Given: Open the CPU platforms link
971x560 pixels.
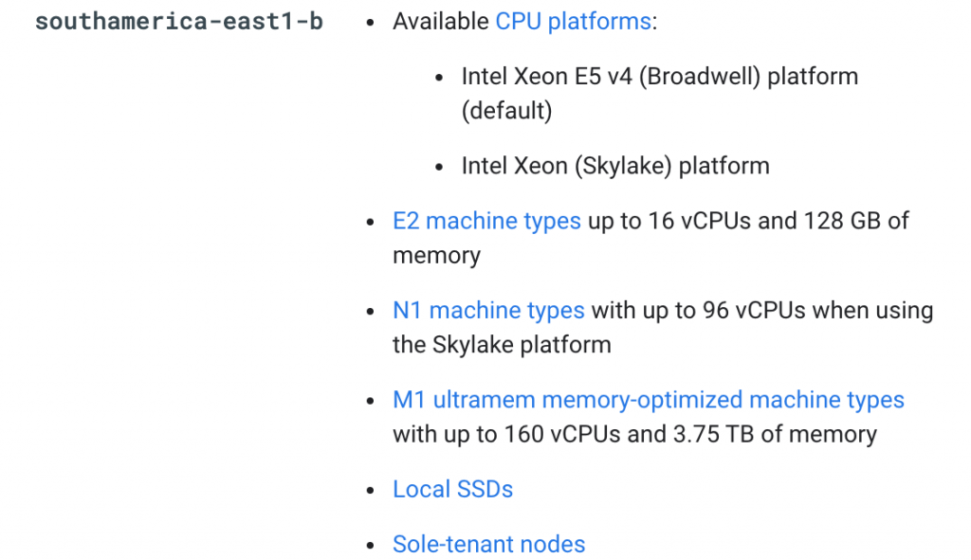Looking at the screenshot, I should click(x=573, y=21).
